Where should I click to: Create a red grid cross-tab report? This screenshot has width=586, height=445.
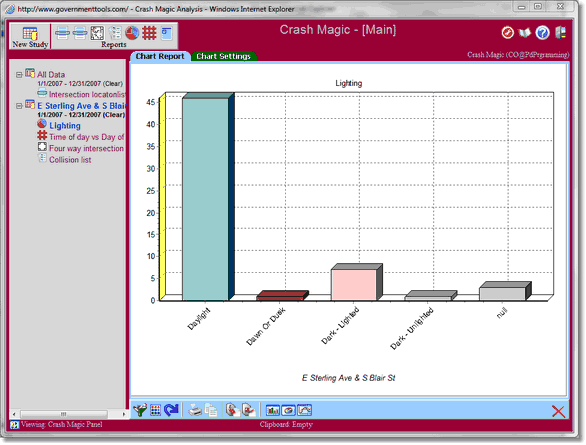tap(149, 33)
